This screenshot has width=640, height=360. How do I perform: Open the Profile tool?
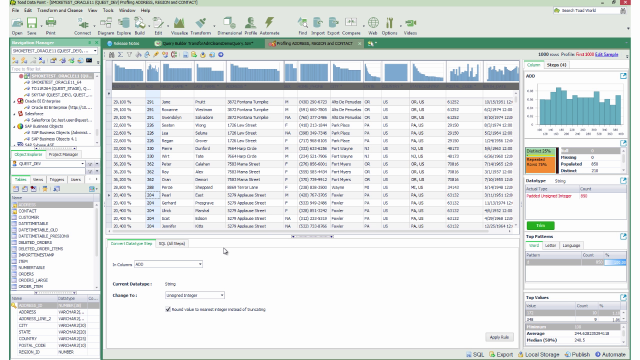tap(251, 26)
